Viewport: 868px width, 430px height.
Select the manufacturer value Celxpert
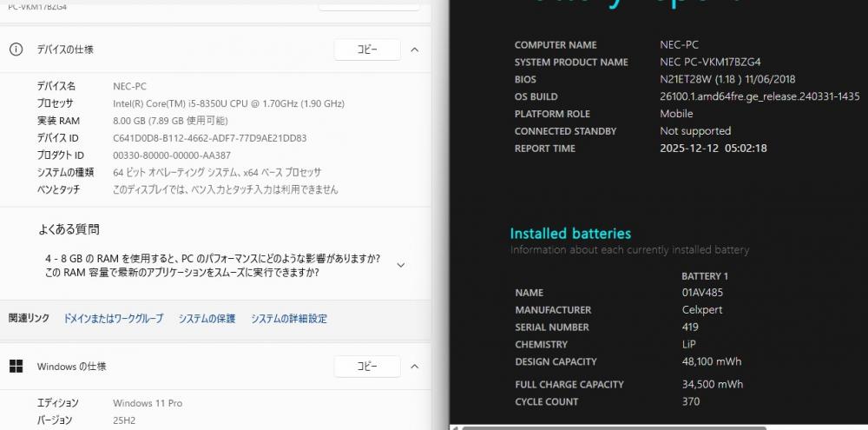[x=702, y=310]
